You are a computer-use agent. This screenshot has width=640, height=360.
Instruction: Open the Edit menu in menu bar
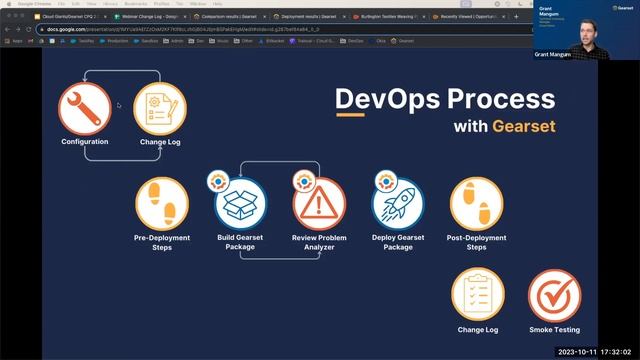coord(76,4)
